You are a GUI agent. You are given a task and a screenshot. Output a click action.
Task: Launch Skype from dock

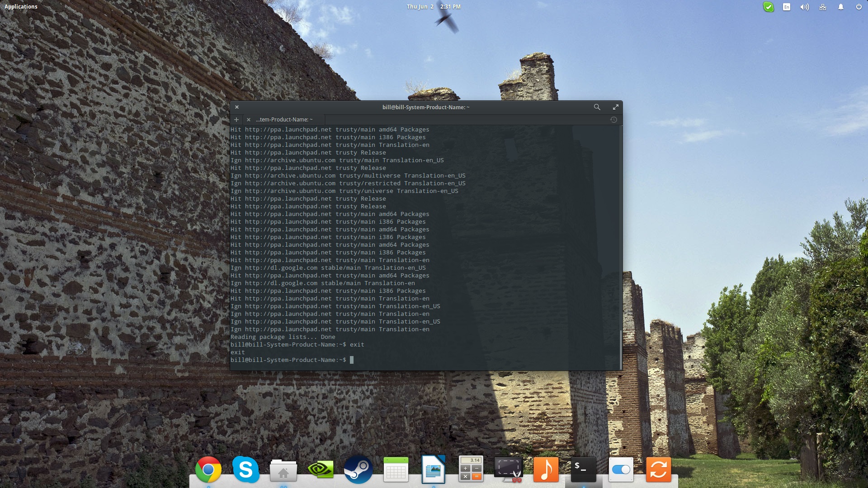pyautogui.click(x=245, y=470)
